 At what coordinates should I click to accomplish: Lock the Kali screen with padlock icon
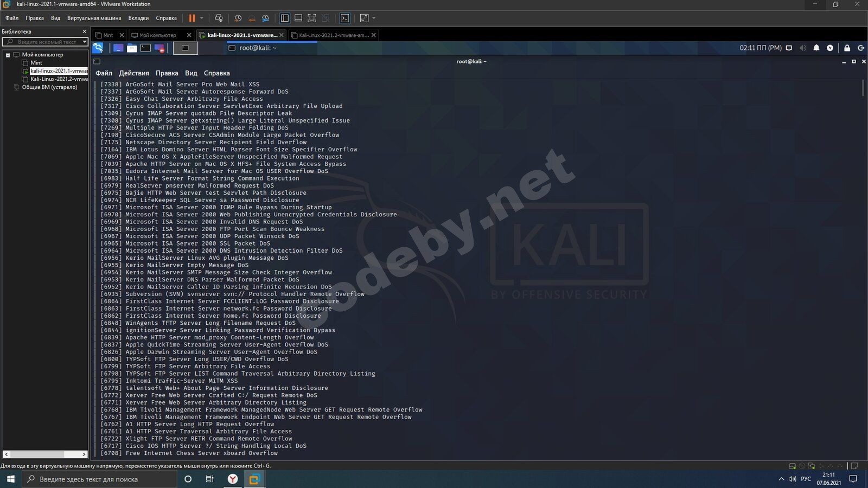[847, 48]
